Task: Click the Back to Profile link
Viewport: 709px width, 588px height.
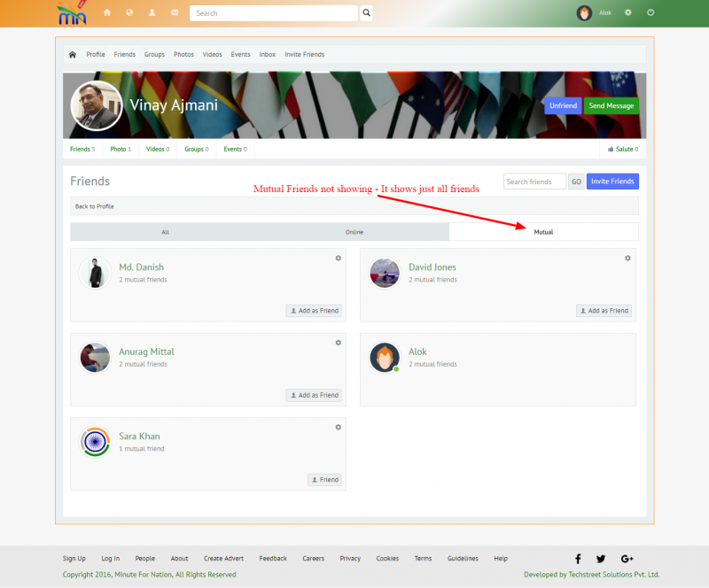Action: click(95, 206)
